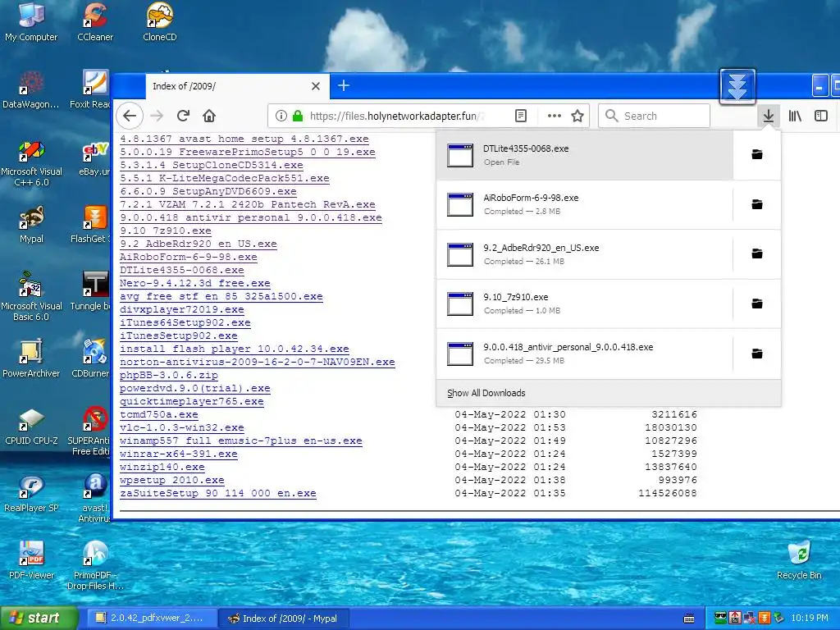This screenshot has height=630, width=840.
Task: Select the DataWagon desktop shortcut
Action: (x=31, y=89)
